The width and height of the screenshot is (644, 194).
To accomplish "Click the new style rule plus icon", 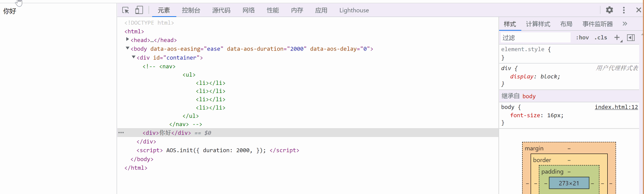I will click(x=617, y=38).
